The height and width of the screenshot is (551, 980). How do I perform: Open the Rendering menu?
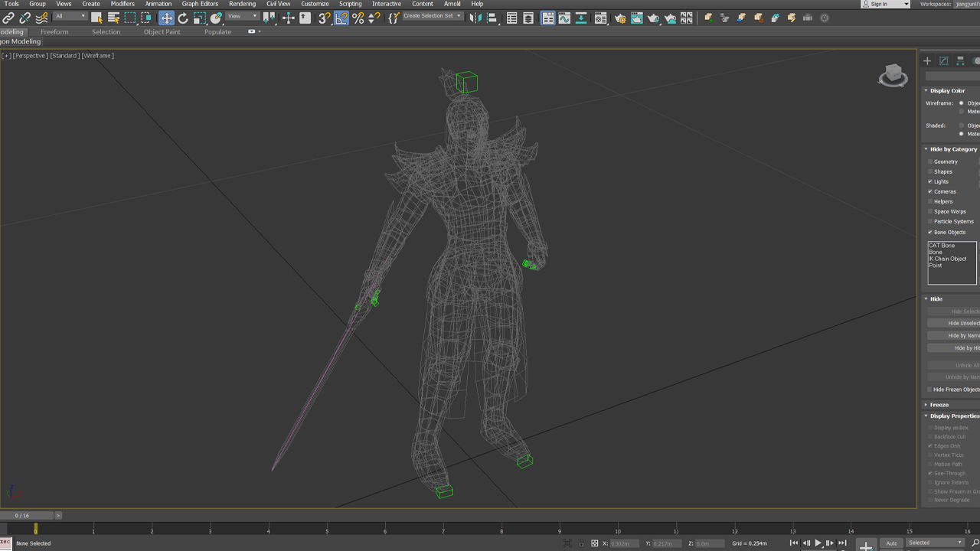click(x=242, y=3)
